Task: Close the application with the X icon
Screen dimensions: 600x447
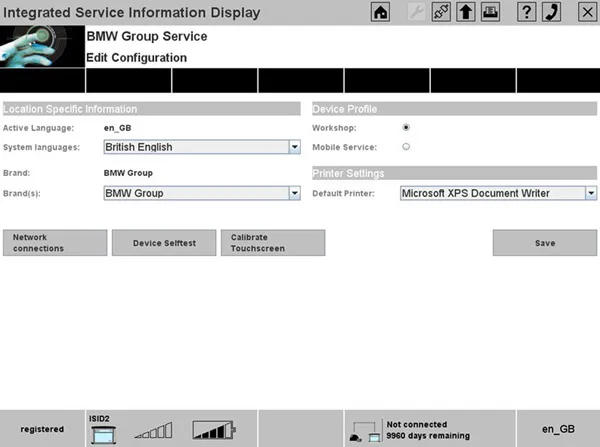Action: click(x=587, y=12)
